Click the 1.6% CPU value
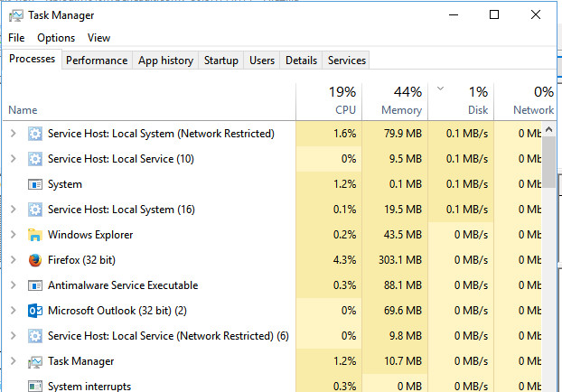Image resolution: width=562 pixels, height=392 pixels. tap(344, 134)
